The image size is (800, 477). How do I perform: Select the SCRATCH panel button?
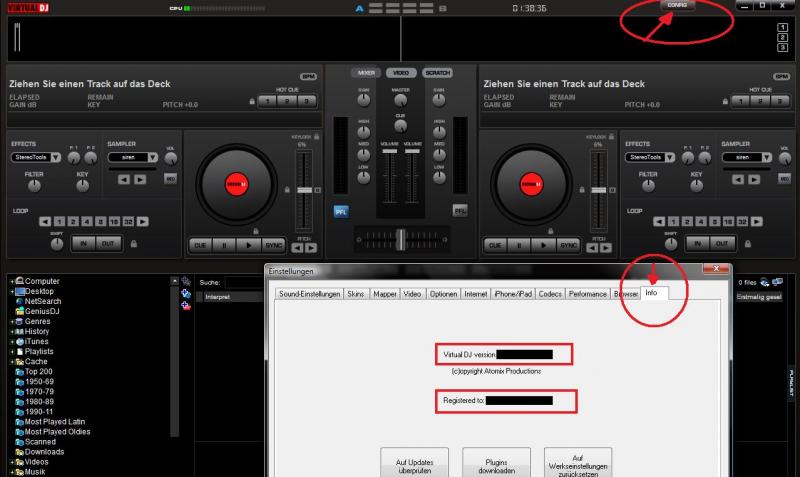pos(437,73)
